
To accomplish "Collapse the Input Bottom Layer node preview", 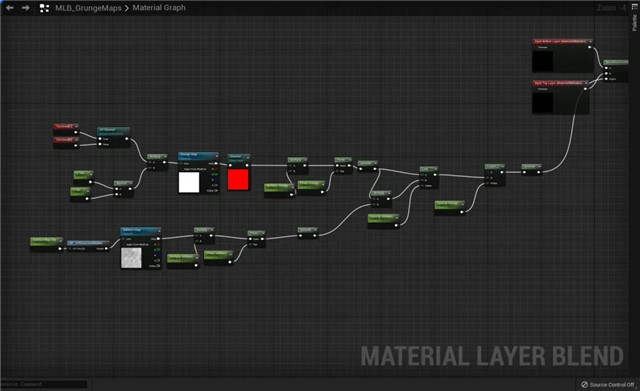I will tap(590, 41).
